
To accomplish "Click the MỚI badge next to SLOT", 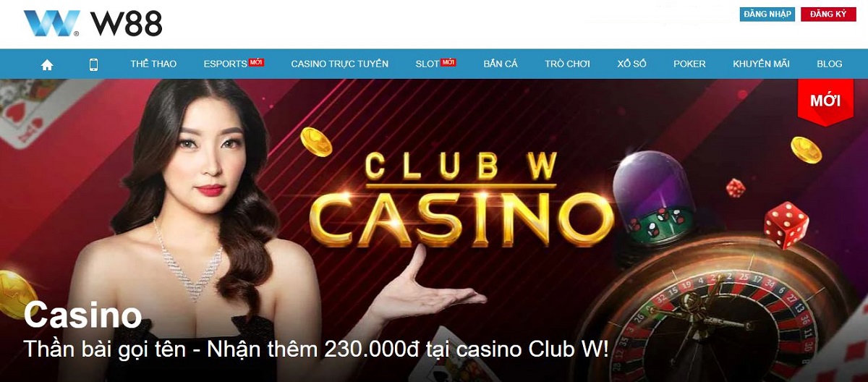I will pyautogui.click(x=448, y=62).
